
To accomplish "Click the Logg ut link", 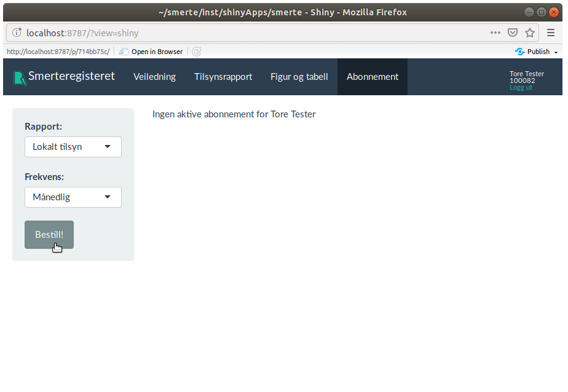I will click(521, 87).
